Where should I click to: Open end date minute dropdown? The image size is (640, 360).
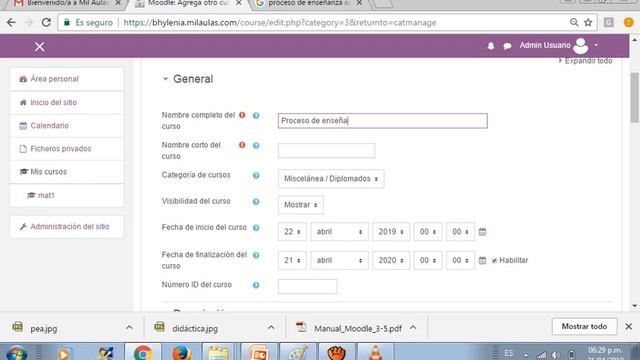pyautogui.click(x=460, y=260)
